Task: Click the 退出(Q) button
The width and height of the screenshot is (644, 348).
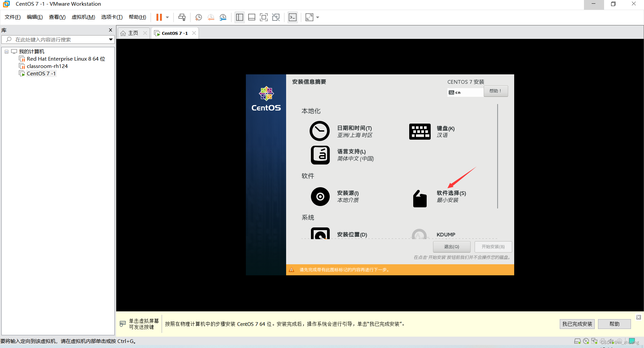Action: [x=451, y=247]
